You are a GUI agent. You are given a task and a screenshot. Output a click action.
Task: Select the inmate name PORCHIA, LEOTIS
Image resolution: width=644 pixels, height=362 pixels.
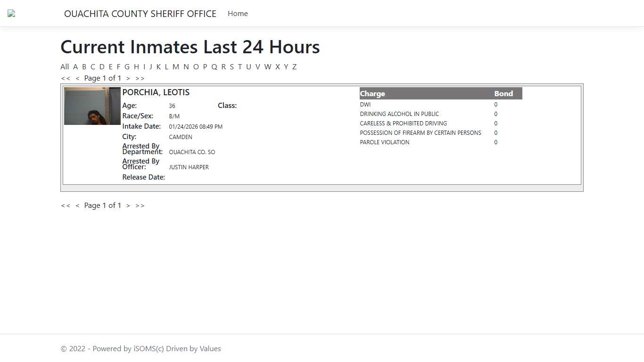click(x=156, y=92)
